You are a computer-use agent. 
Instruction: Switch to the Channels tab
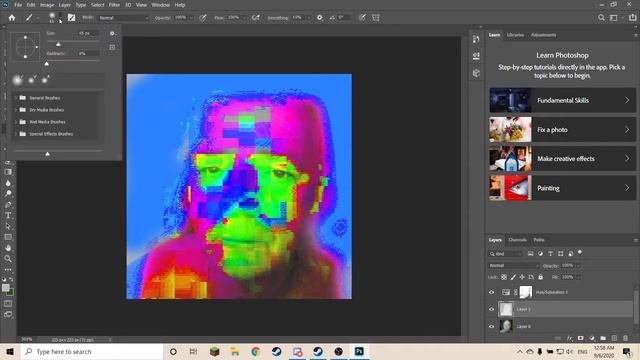(x=517, y=240)
